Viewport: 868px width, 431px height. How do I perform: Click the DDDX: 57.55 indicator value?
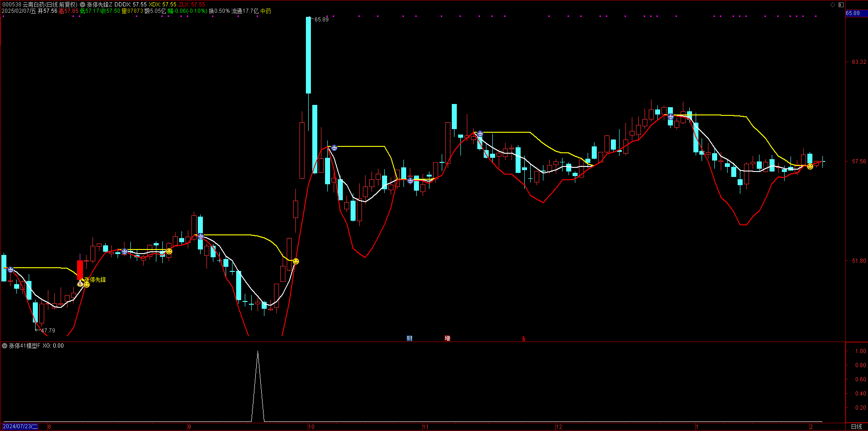pyautogui.click(x=130, y=5)
